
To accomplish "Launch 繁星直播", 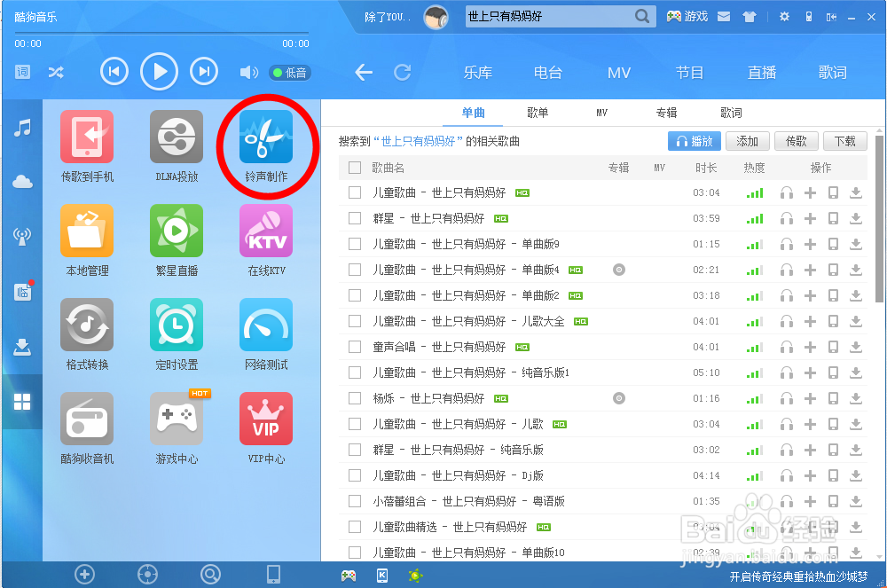I will coord(177,240).
